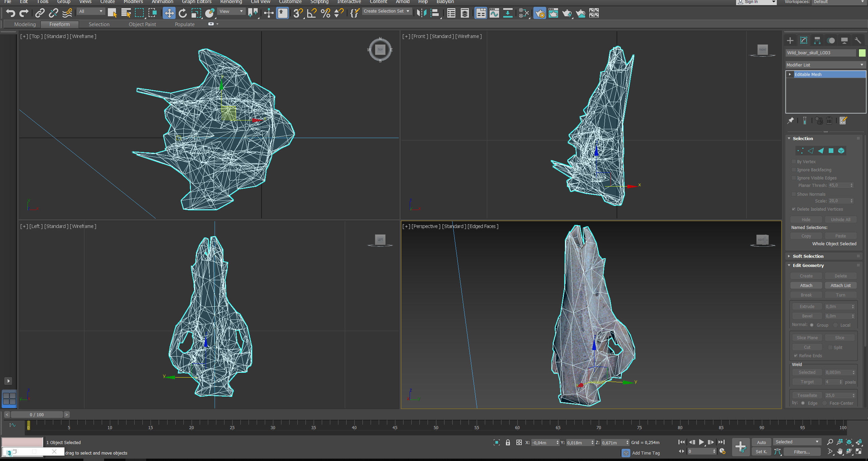Switch to the Hierarchy command panel
868x461 pixels.
coord(817,41)
